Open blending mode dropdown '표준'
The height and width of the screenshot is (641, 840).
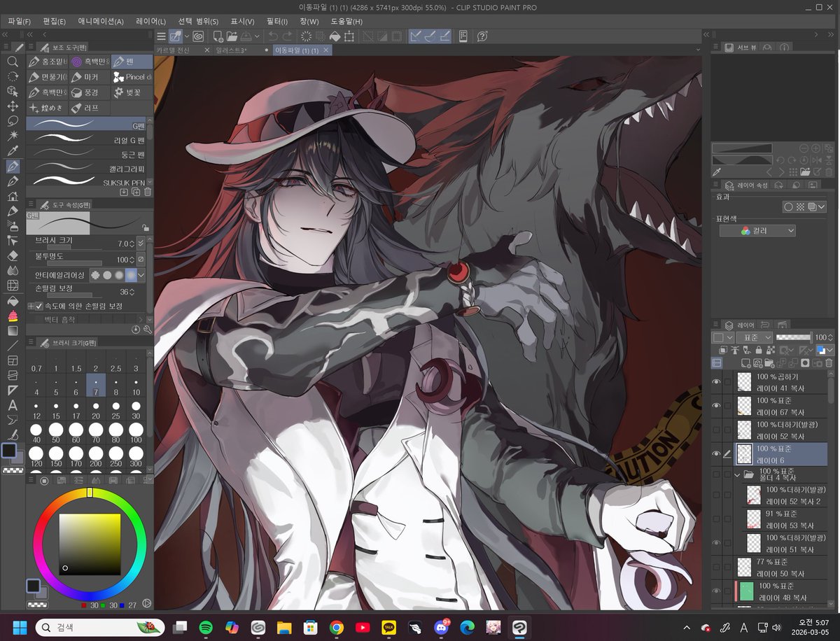754,337
